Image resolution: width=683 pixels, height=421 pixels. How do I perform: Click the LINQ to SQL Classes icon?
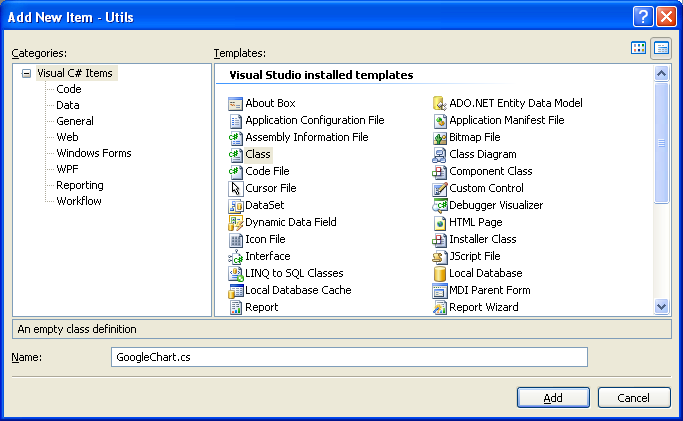(x=235, y=273)
